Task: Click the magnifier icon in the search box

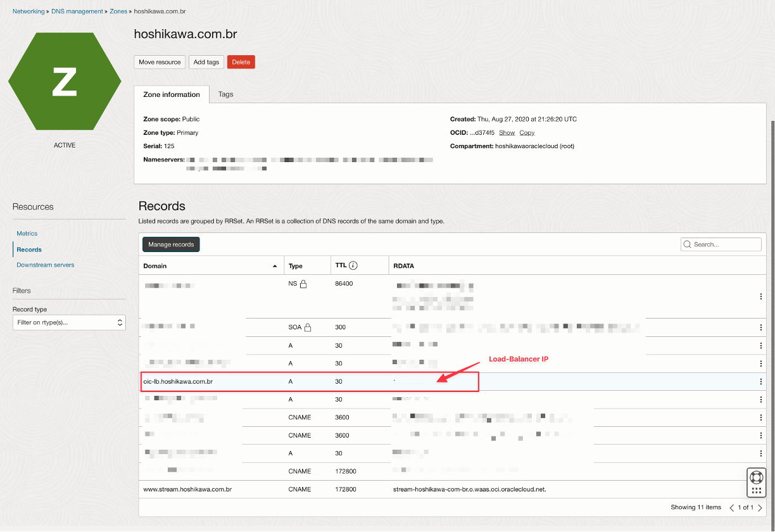Action: [x=688, y=244]
